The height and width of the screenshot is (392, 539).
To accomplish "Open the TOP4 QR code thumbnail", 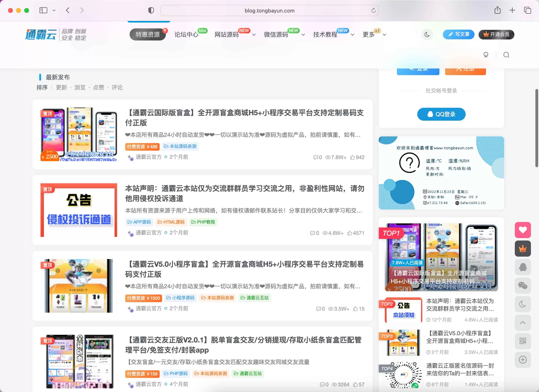I will [403, 375].
